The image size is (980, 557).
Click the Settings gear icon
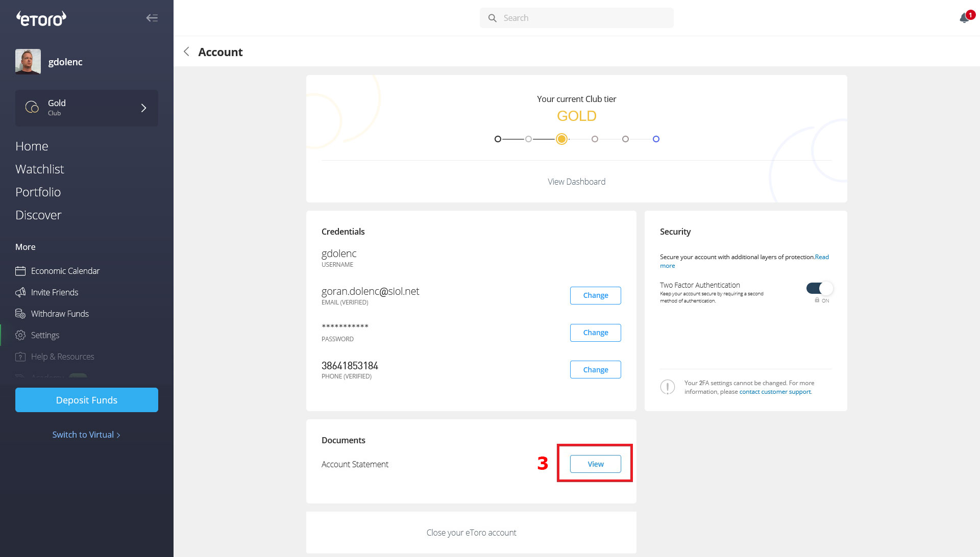point(20,335)
